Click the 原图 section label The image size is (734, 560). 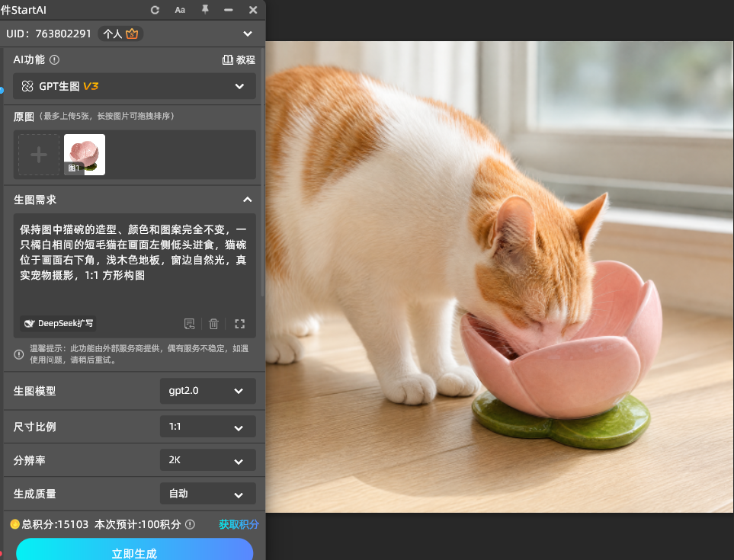(x=24, y=117)
